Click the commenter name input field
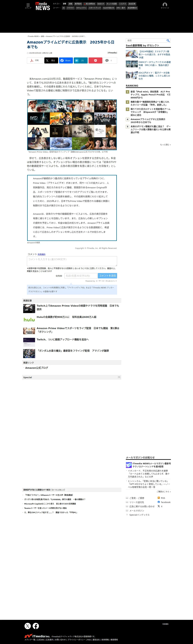The height and width of the screenshot is (644, 193). pos(81,276)
